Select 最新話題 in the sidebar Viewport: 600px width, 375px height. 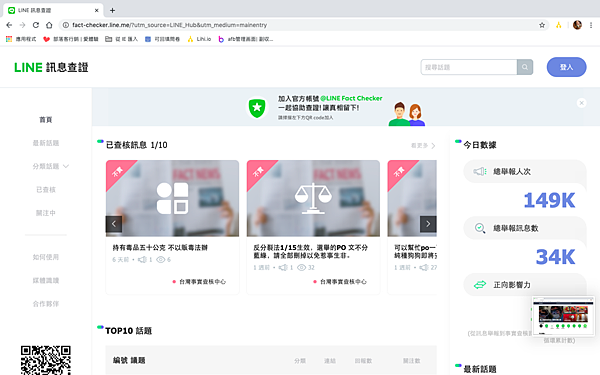[x=46, y=143]
